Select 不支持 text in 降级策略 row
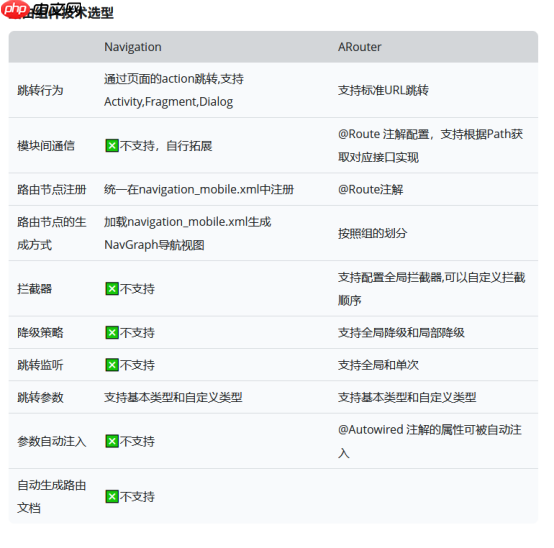Viewport: 554px width, 548px height. [x=137, y=332]
